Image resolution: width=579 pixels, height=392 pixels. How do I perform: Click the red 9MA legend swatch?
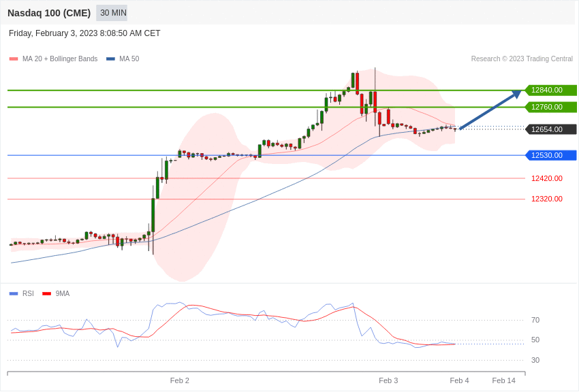(x=47, y=294)
